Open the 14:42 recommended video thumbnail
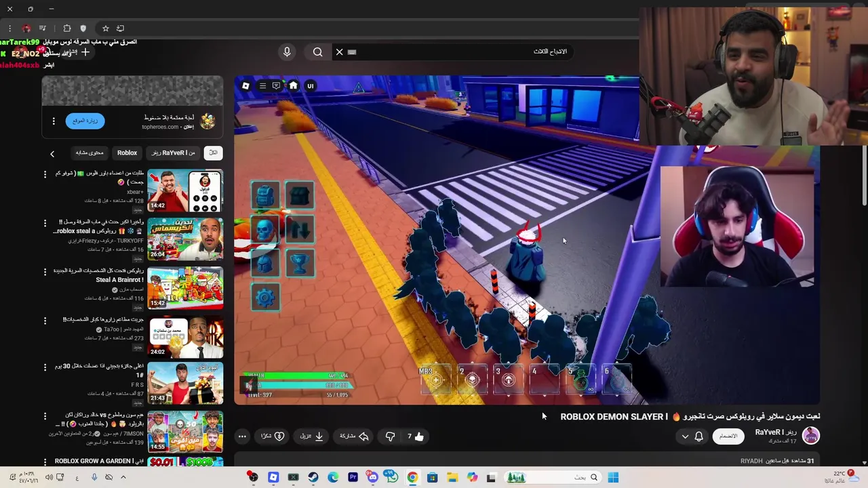 (185, 190)
